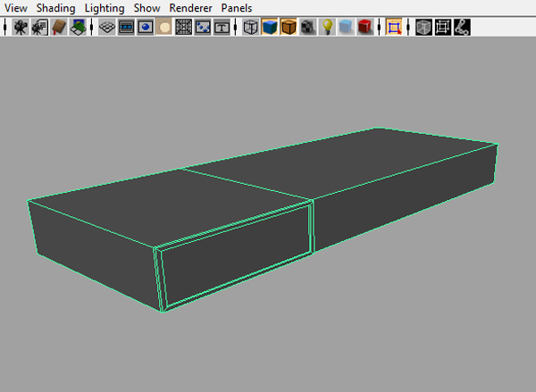Toggle the Resolution Gate icon

pyautogui.click(x=146, y=27)
